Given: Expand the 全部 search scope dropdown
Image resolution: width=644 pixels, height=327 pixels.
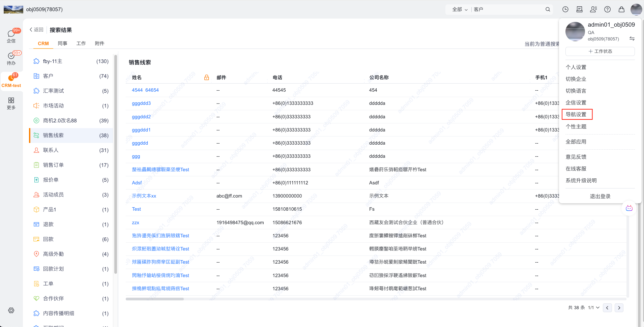Looking at the screenshot, I should 460,9.
